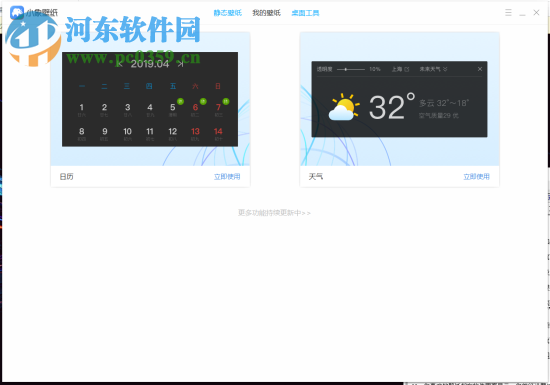The width and height of the screenshot is (550, 385).
Task: Click the green badge on date 7
Action: (226, 101)
